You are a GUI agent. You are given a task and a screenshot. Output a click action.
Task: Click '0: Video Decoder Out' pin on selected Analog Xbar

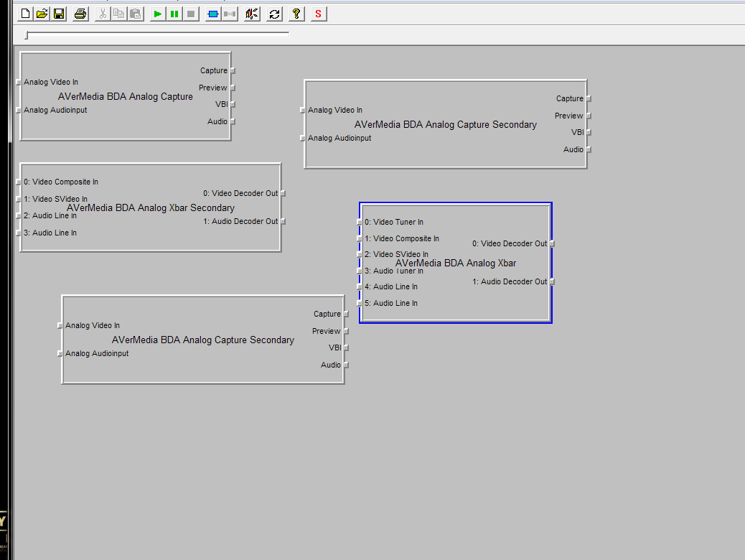tap(552, 243)
